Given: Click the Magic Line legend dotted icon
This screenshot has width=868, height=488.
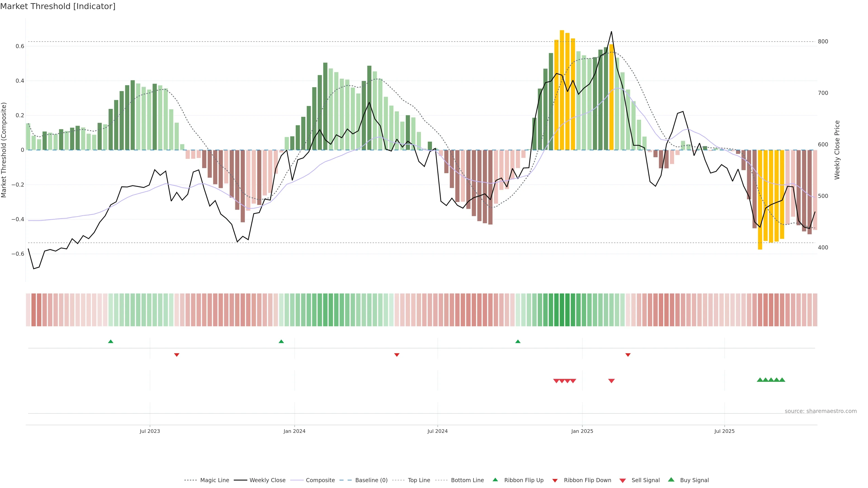Looking at the screenshot, I should pyautogui.click(x=190, y=480).
